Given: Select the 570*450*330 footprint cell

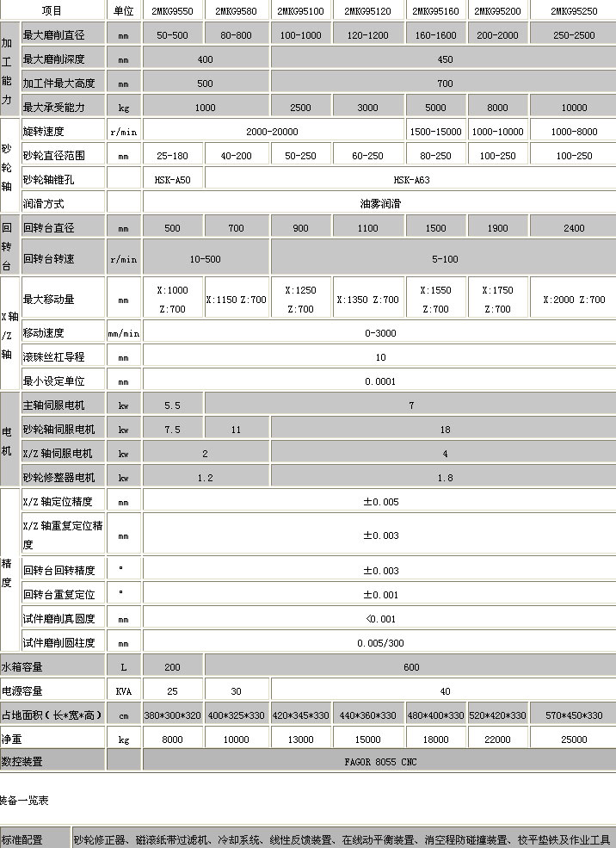Looking at the screenshot, I should coord(573,715).
